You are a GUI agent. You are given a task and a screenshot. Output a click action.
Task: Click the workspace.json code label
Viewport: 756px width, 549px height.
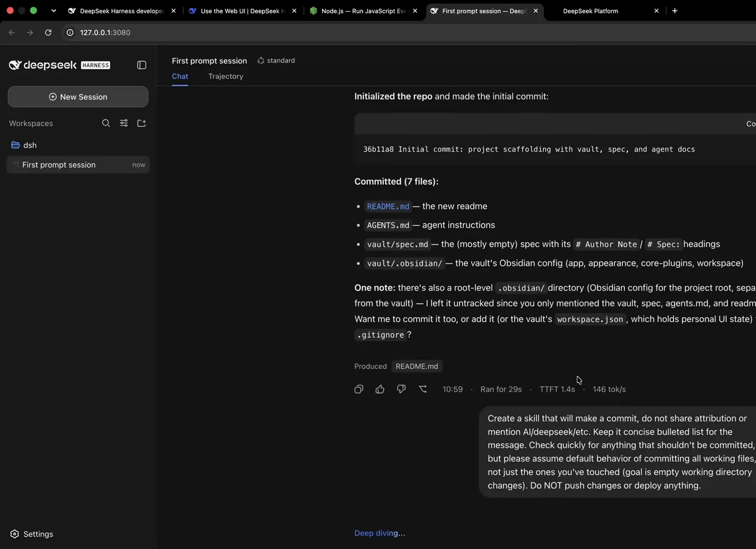point(590,319)
